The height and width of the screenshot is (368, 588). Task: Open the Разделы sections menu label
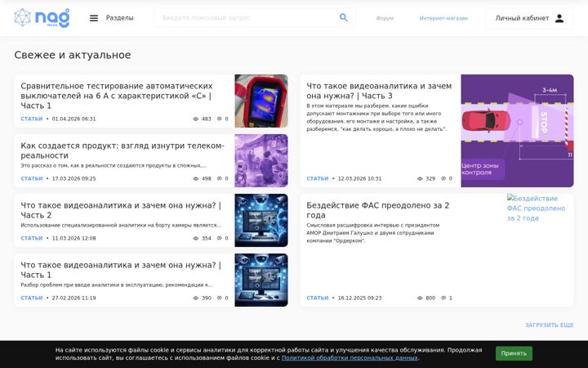pos(119,18)
